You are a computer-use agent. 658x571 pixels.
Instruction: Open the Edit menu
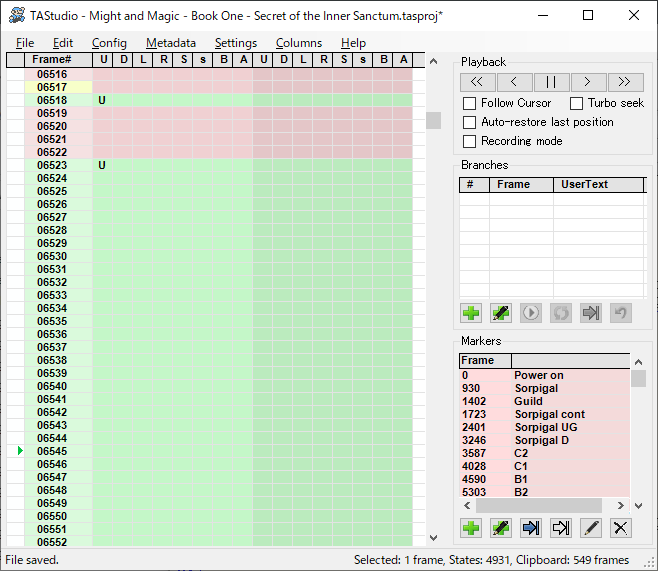[63, 43]
